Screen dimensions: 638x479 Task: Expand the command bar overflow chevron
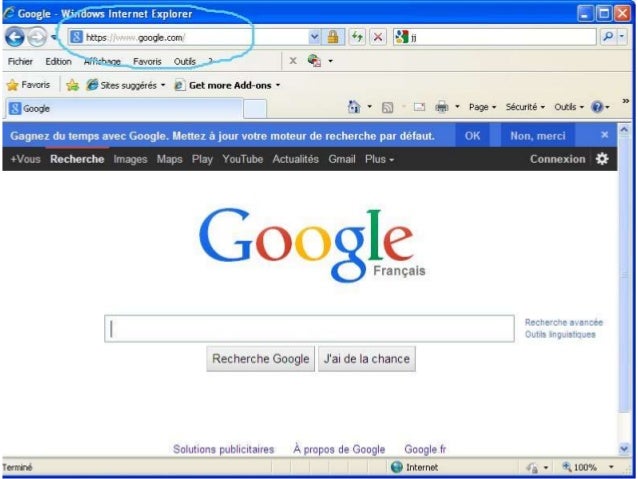(626, 101)
